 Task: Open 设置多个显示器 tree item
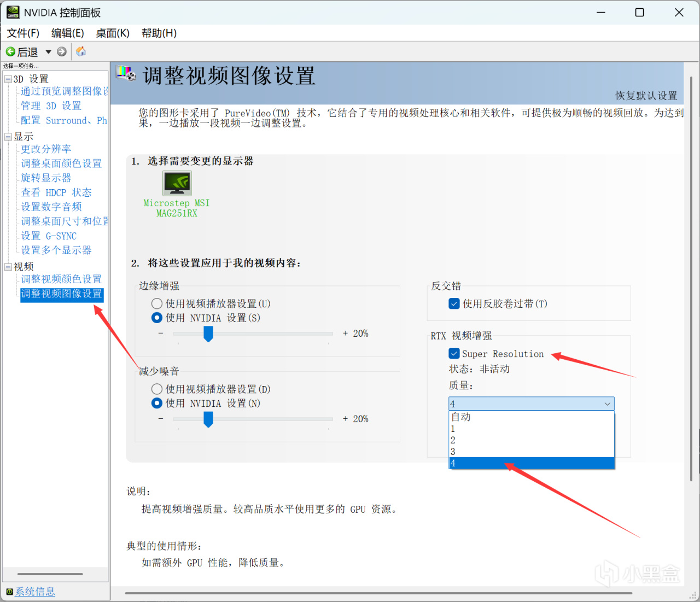[56, 250]
